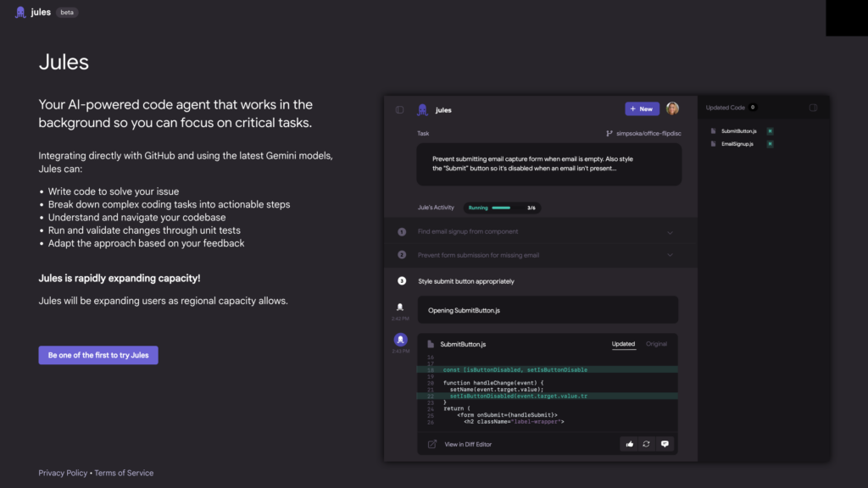Click the comment feedback icon
The height and width of the screenshot is (488, 868).
point(665,444)
